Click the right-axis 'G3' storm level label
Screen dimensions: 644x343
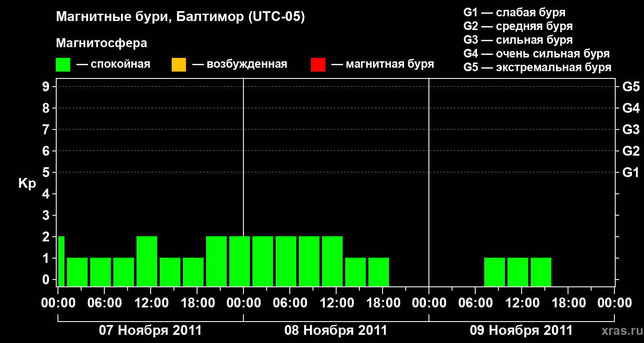(631, 130)
